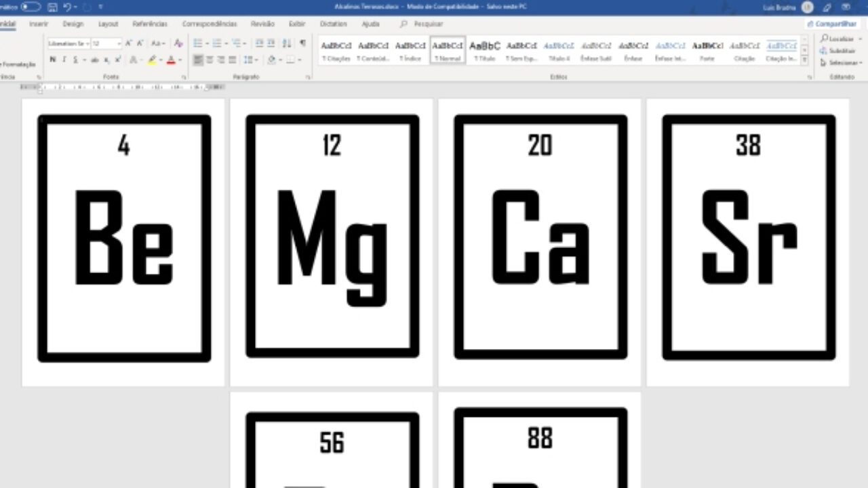This screenshot has width=868, height=488.
Task: Open Customize Quick Access Toolbar dropdown
Action: click(x=101, y=7)
